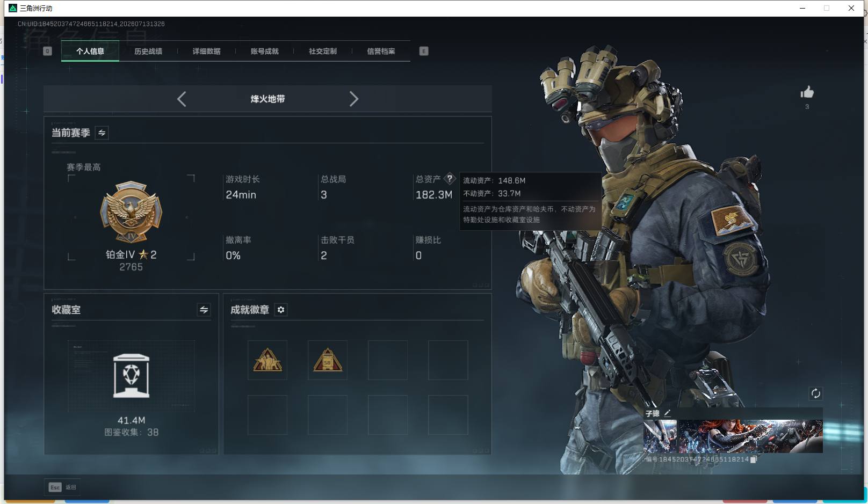Click the 撤离率 0% value
This screenshot has width=868, height=504.
tap(233, 255)
